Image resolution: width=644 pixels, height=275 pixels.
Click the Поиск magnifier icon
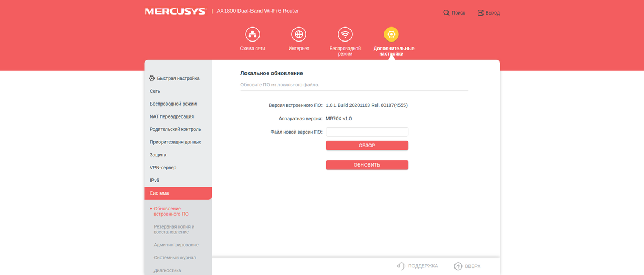pyautogui.click(x=446, y=12)
